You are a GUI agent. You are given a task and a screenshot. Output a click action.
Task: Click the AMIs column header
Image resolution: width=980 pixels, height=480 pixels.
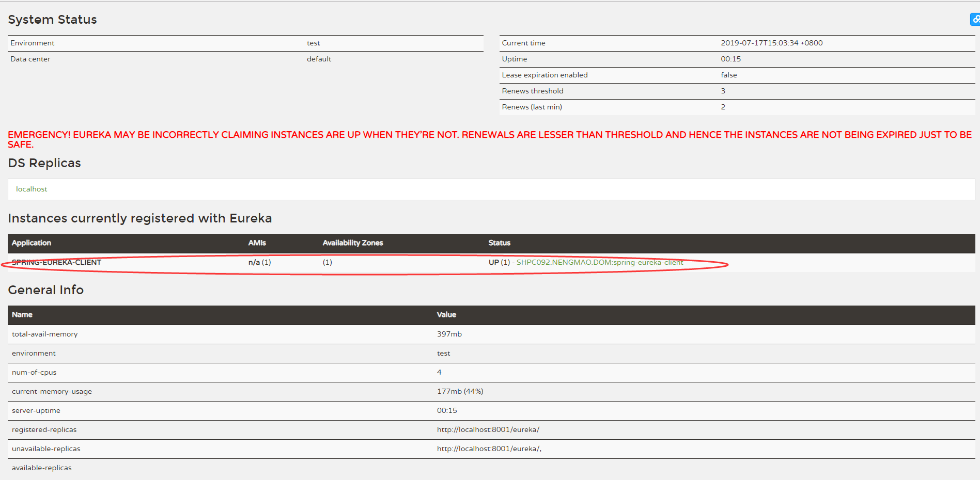(x=257, y=243)
